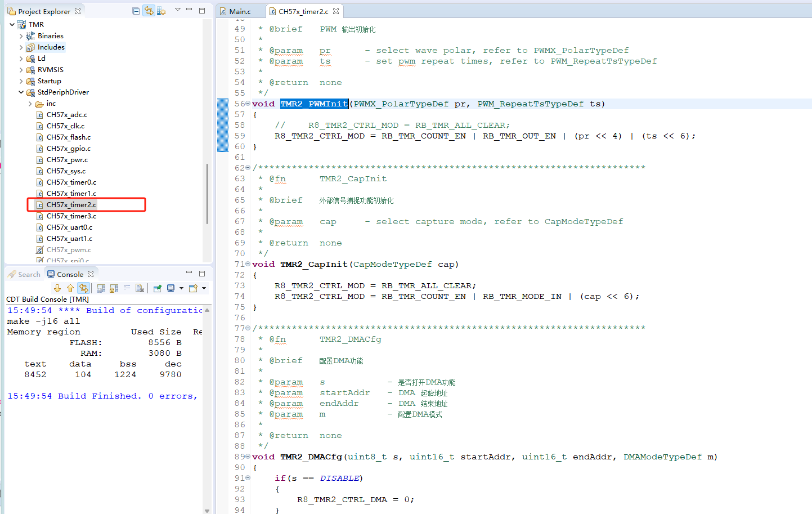Select CH57x_pwr.c file
The image size is (812, 514).
[67, 160]
